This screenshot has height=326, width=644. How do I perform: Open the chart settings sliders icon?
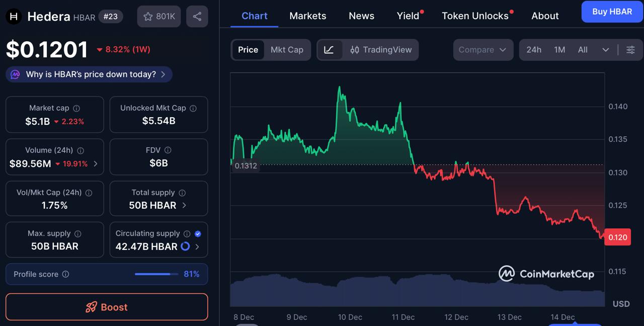pyautogui.click(x=630, y=50)
